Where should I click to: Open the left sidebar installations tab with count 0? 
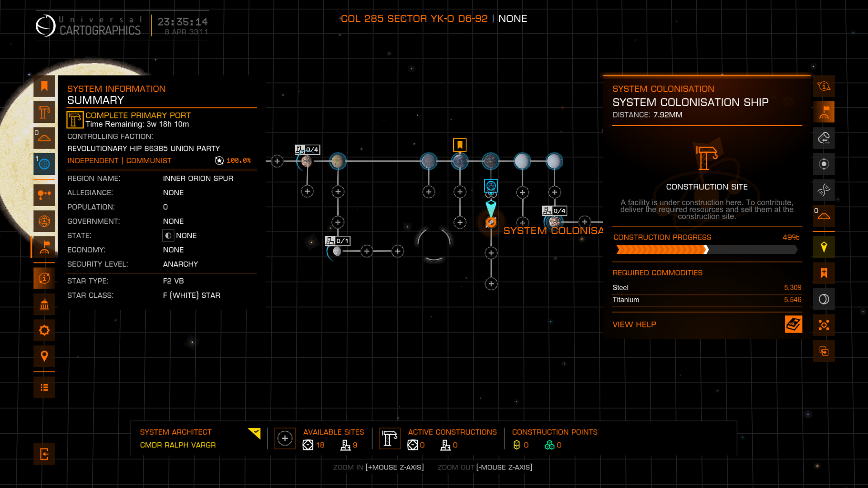[x=44, y=138]
